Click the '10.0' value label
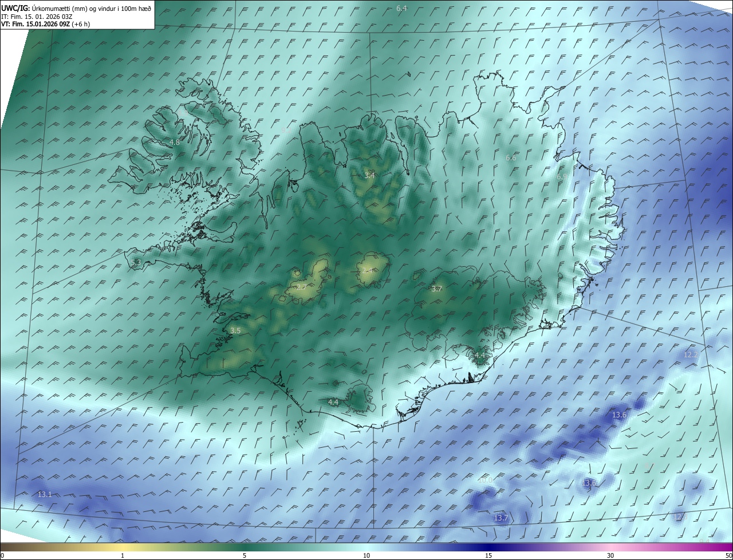The width and height of the screenshot is (733, 560). click(x=485, y=480)
